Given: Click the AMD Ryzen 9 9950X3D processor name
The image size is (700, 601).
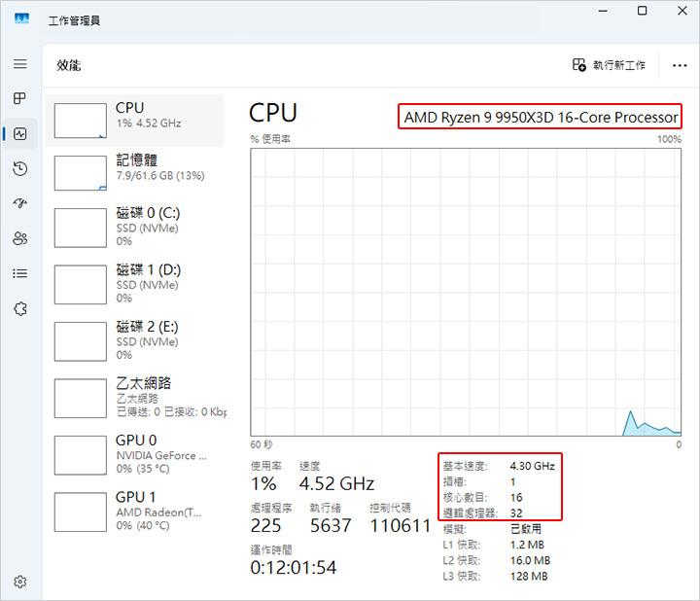Looking at the screenshot, I should click(541, 117).
